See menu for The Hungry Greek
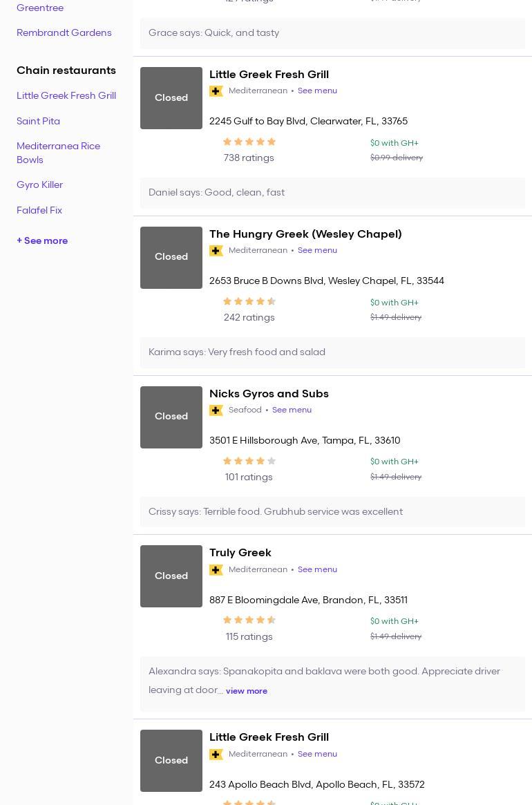 [x=317, y=251]
